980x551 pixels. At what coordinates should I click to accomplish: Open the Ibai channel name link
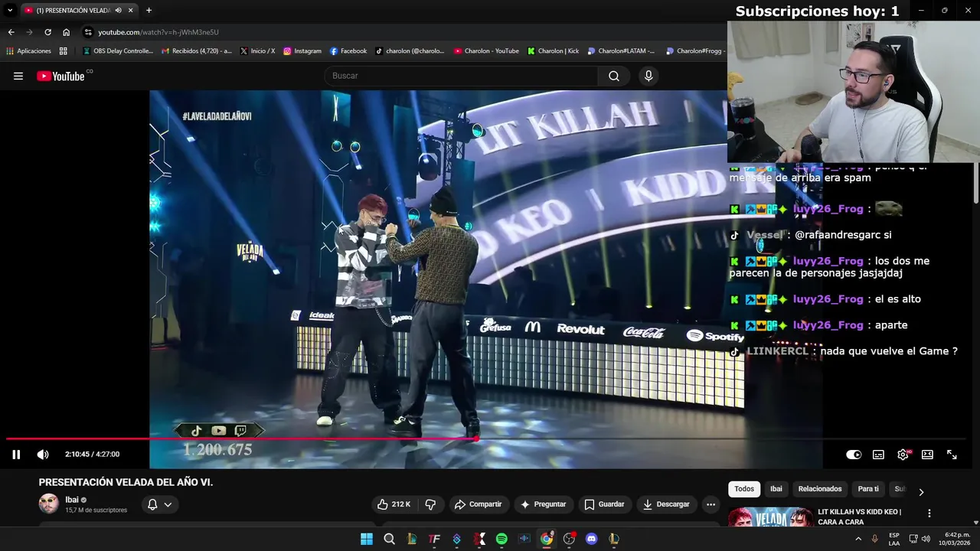click(72, 500)
